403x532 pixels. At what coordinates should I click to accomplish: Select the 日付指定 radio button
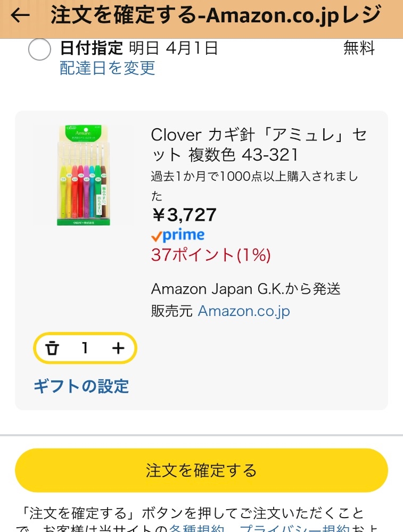pyautogui.click(x=39, y=50)
